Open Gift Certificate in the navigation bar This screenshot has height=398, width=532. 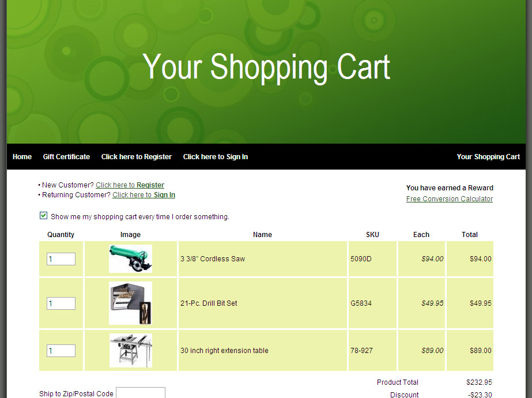[66, 157]
